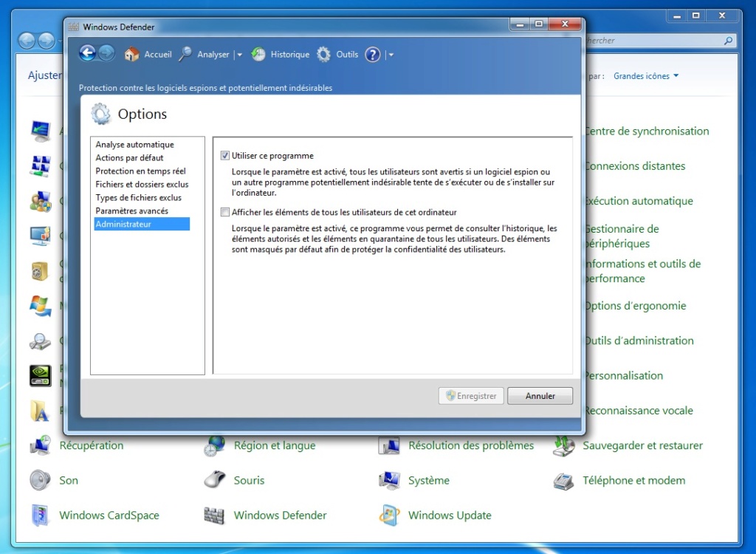
Task: Open Outils gear icon in toolbar
Action: click(323, 55)
